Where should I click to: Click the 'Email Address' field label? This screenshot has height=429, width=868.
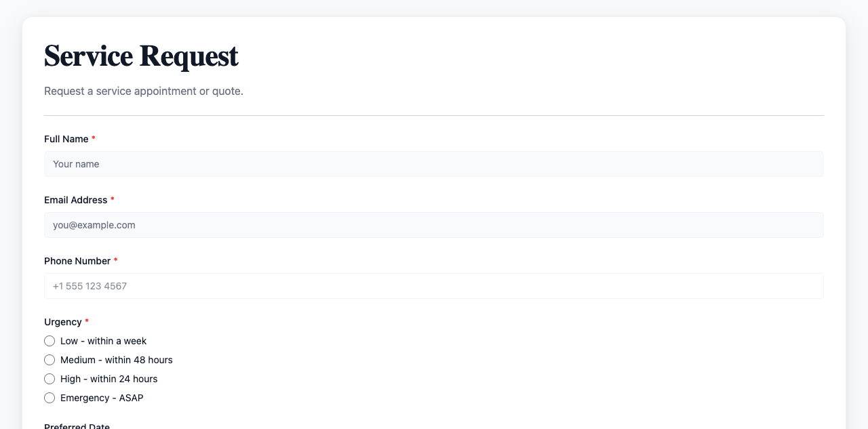pos(75,200)
